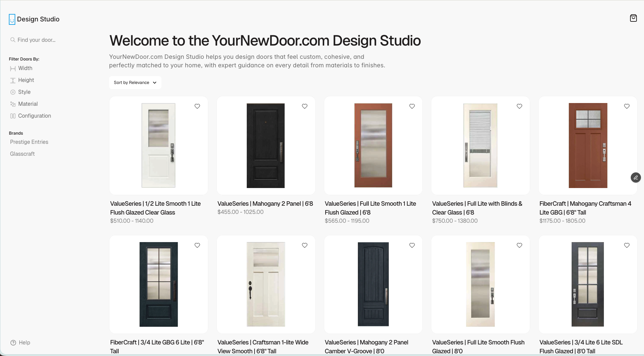The image size is (644, 356).
Task: Open the shopping bag icon
Action: point(633,18)
